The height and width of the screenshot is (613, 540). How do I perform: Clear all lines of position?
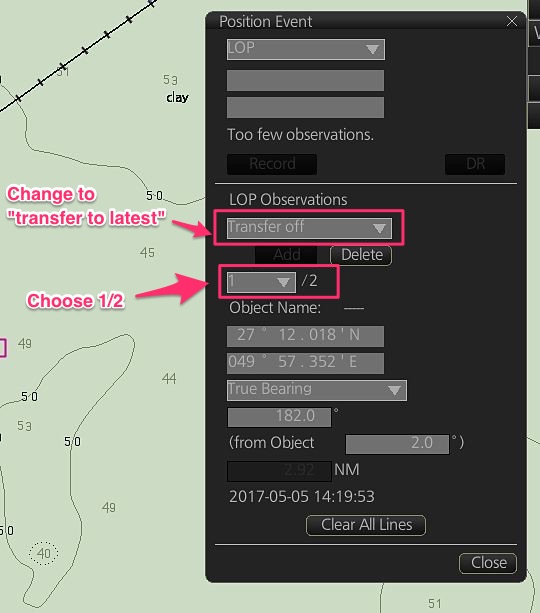point(366,525)
